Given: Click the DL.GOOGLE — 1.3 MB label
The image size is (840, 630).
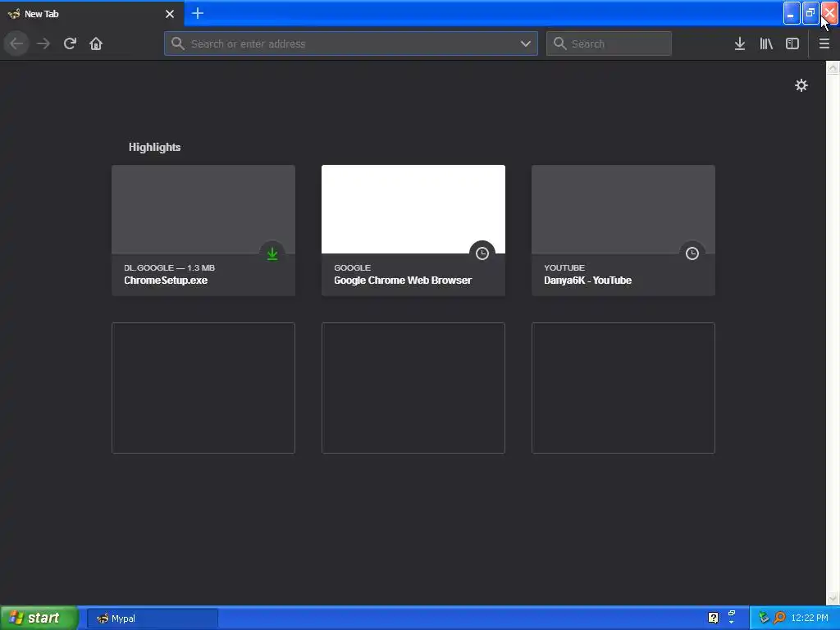Looking at the screenshot, I should (169, 267).
